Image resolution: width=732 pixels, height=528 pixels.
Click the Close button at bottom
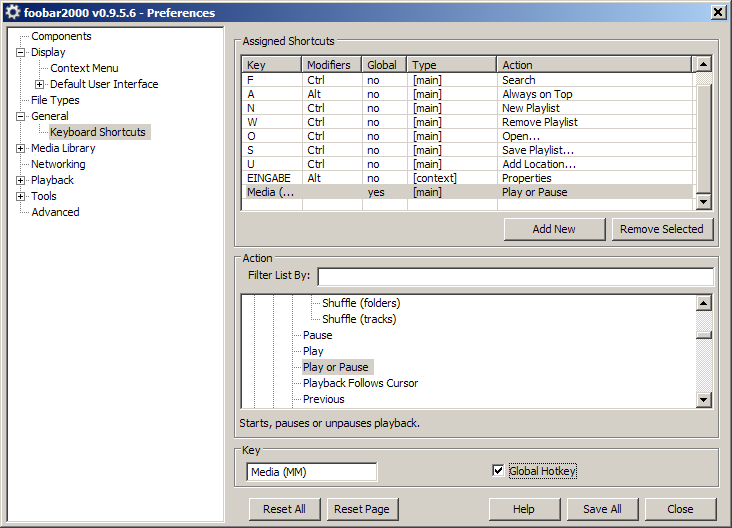pos(680,509)
